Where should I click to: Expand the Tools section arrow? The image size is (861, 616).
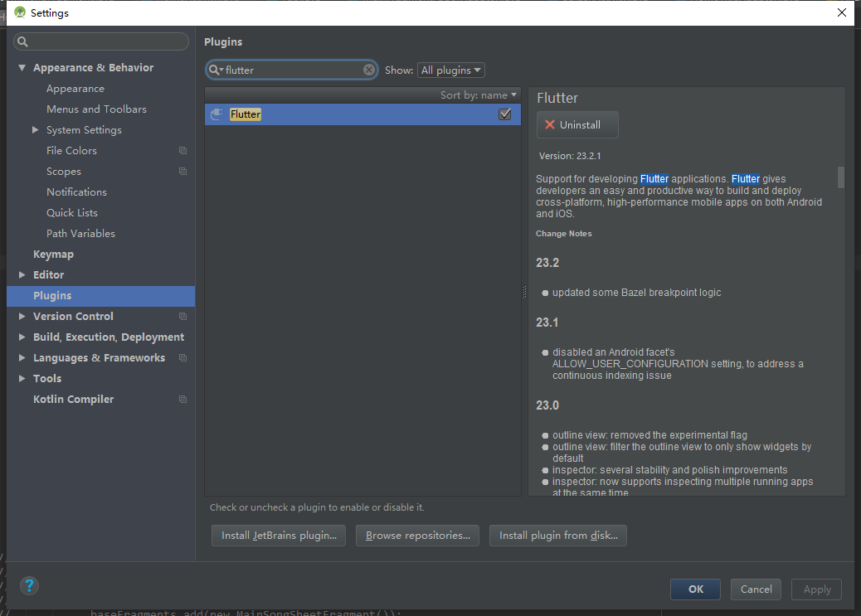click(22, 378)
